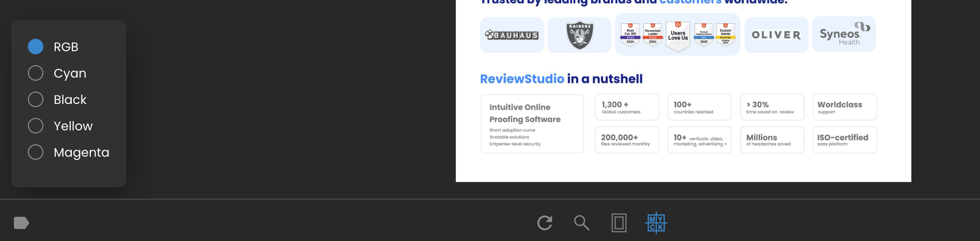Click the page fit icon
The width and height of the screenshot is (980, 241).
click(x=619, y=223)
